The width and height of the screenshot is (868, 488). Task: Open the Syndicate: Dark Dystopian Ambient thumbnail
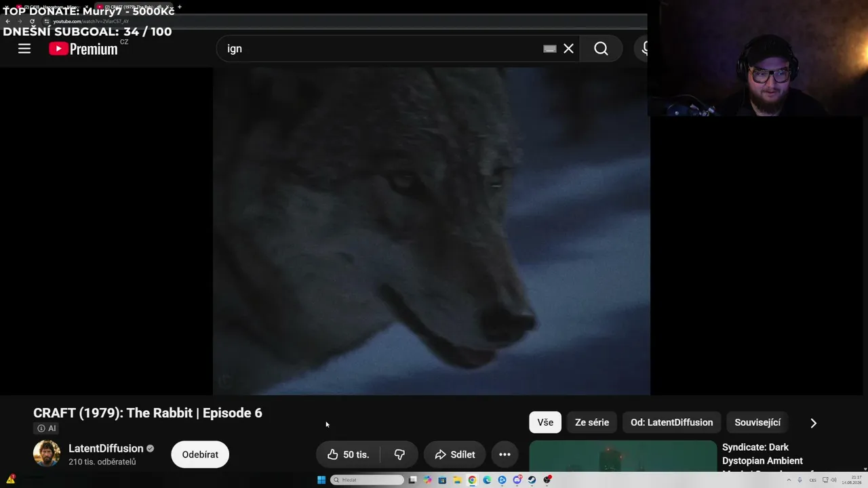[x=623, y=456]
